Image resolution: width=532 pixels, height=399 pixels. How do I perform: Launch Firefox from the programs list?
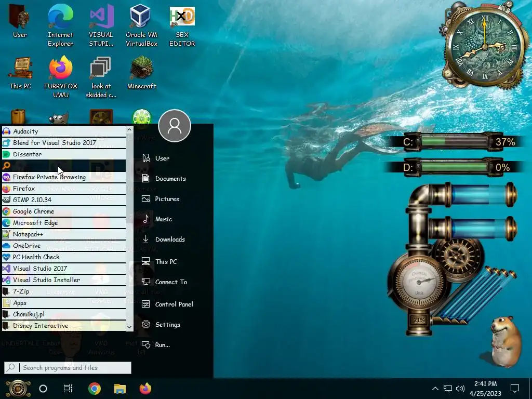click(64, 189)
